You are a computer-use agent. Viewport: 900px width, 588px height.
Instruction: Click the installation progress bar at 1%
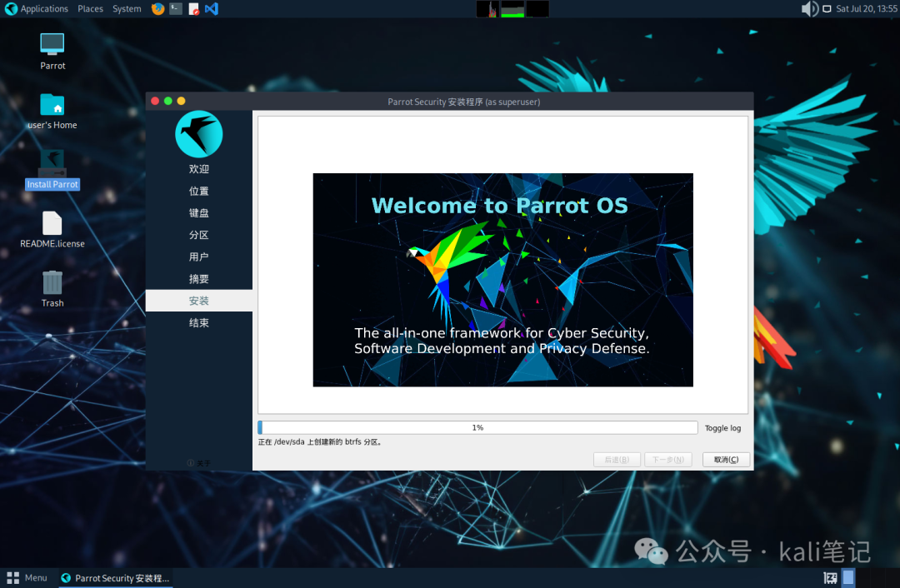click(x=477, y=427)
